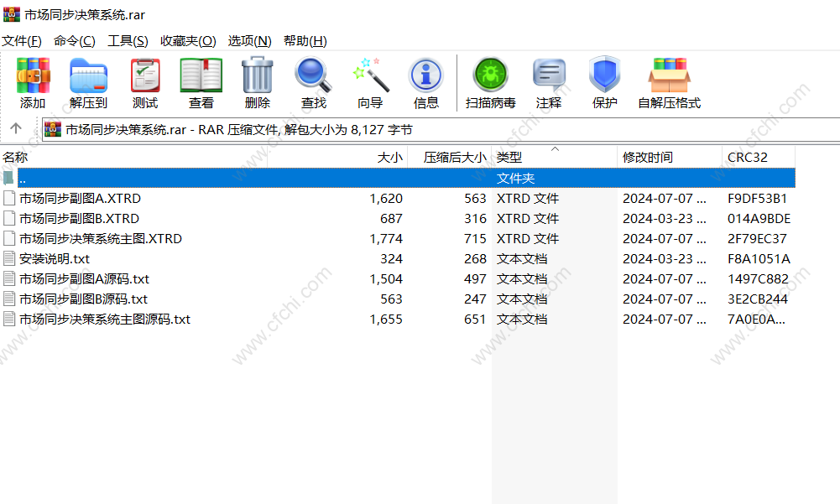Image resolution: width=840 pixels, height=504 pixels.
Task: Click the text file icon of 市场同步副图A源码.txt
Action: pyautogui.click(x=9, y=278)
